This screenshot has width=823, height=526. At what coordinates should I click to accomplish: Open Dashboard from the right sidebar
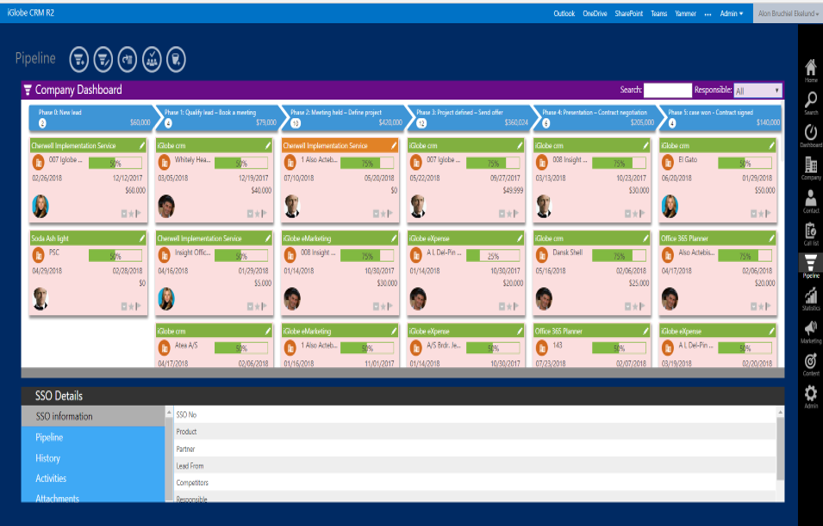810,136
